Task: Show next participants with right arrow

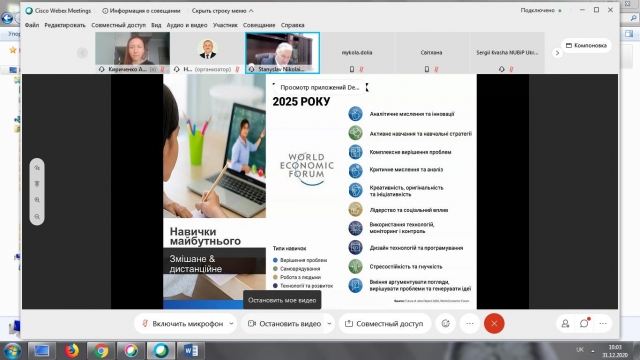Action: click(557, 53)
